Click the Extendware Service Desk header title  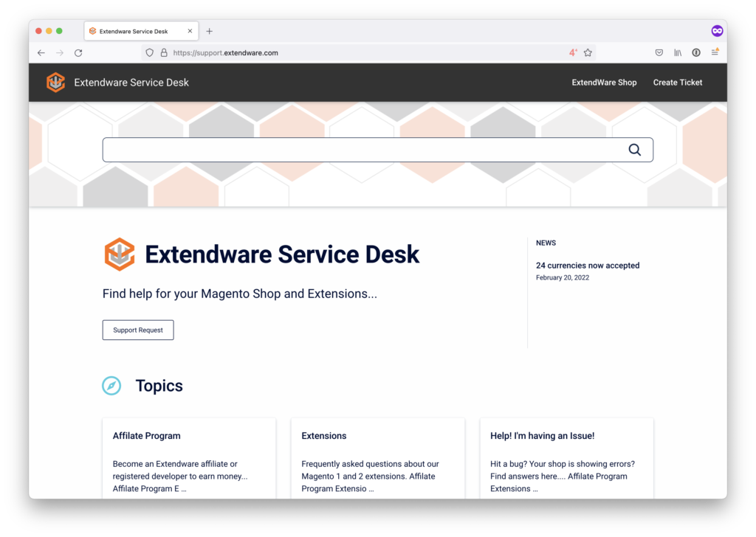click(131, 83)
